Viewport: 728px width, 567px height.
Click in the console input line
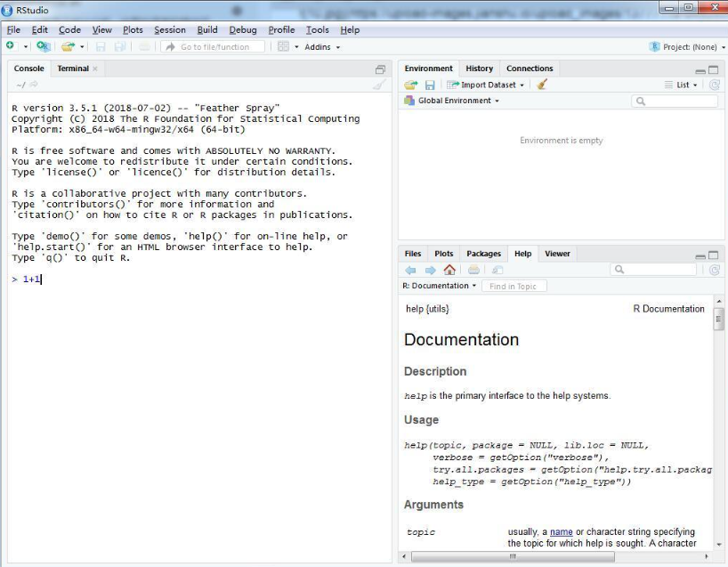point(199,279)
